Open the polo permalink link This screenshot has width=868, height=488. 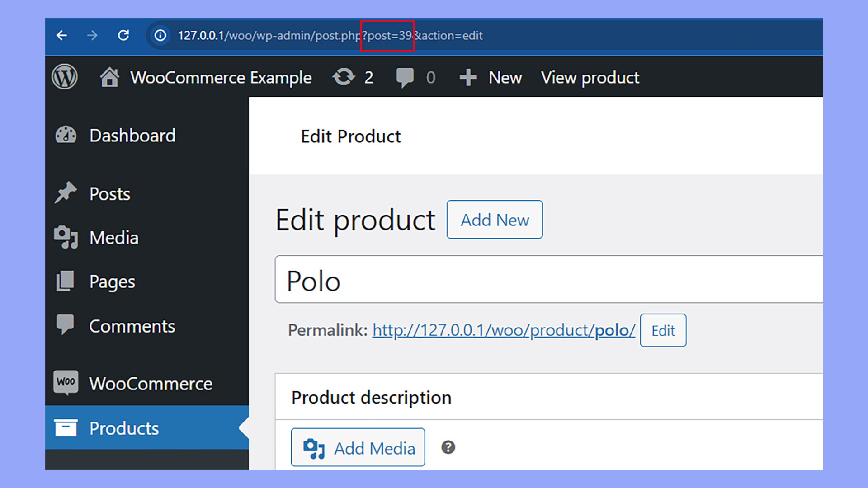click(503, 330)
